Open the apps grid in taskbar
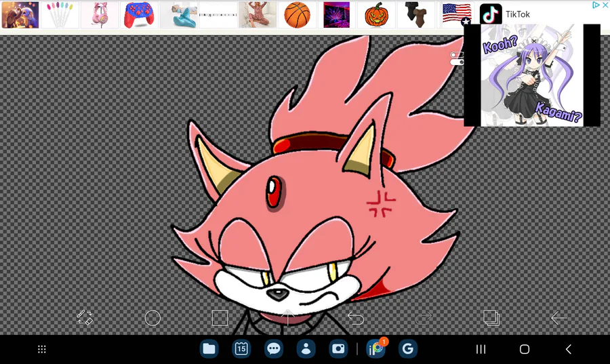 tap(41, 349)
